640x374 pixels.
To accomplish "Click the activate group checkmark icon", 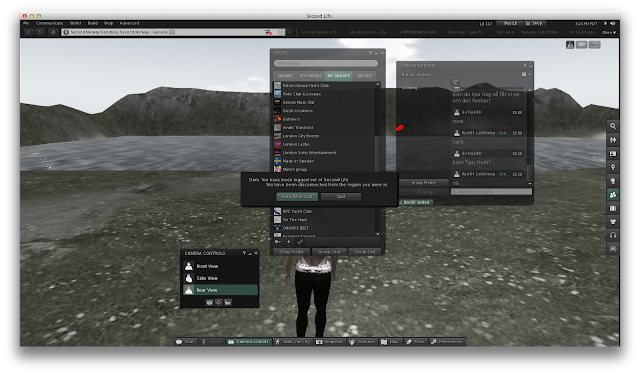I will point(300,242).
